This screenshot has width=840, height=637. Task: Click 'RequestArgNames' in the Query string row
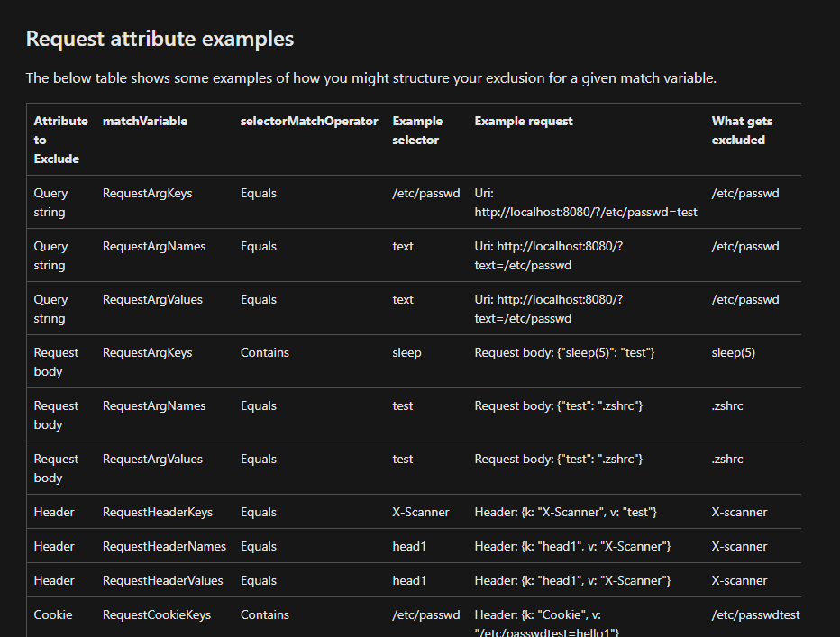pyautogui.click(x=154, y=246)
